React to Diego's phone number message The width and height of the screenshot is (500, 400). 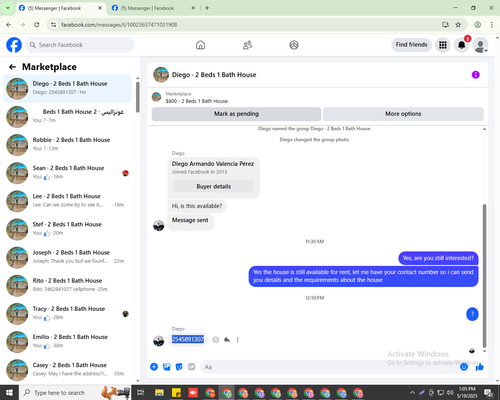point(216,340)
